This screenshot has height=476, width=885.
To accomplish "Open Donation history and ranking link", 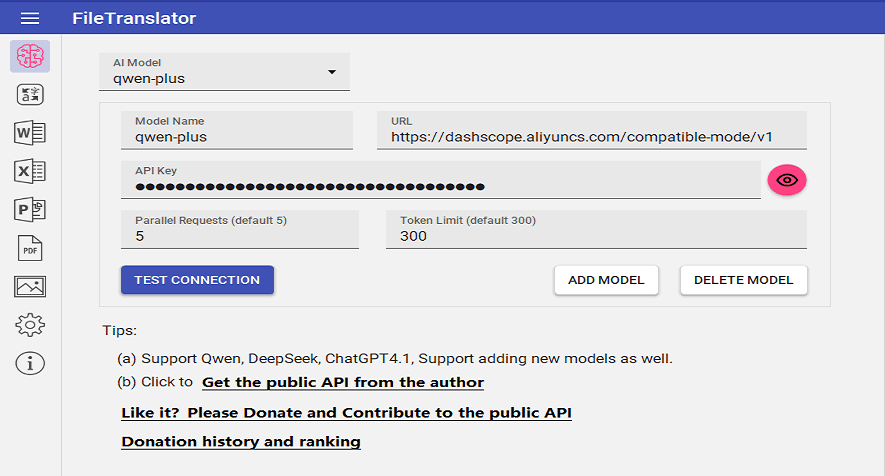I will pos(240,442).
